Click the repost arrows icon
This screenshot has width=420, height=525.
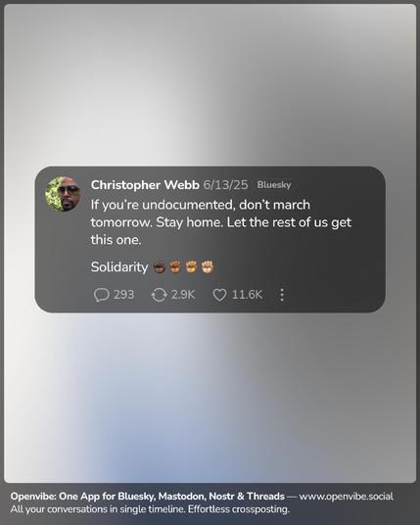pos(159,295)
